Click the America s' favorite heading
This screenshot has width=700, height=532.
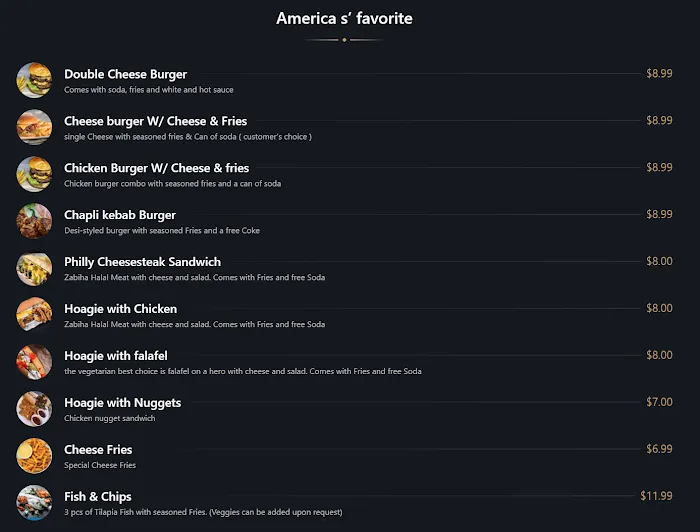344,19
